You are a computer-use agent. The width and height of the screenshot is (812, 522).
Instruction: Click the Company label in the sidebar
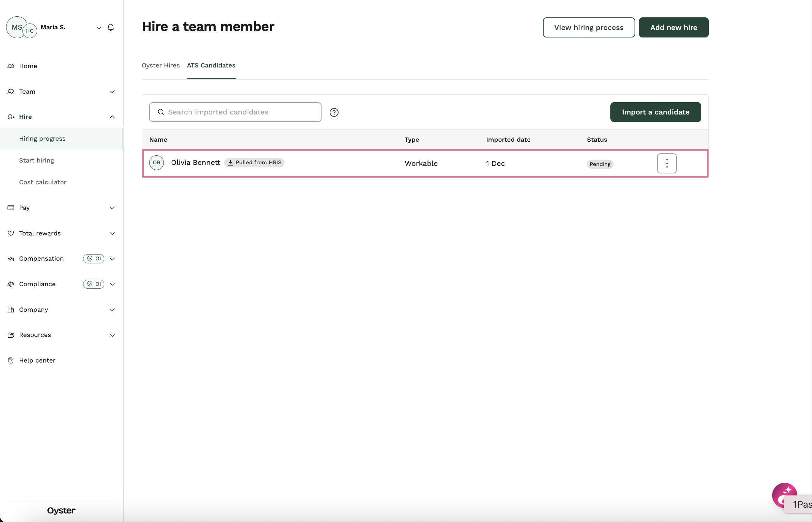tap(33, 310)
